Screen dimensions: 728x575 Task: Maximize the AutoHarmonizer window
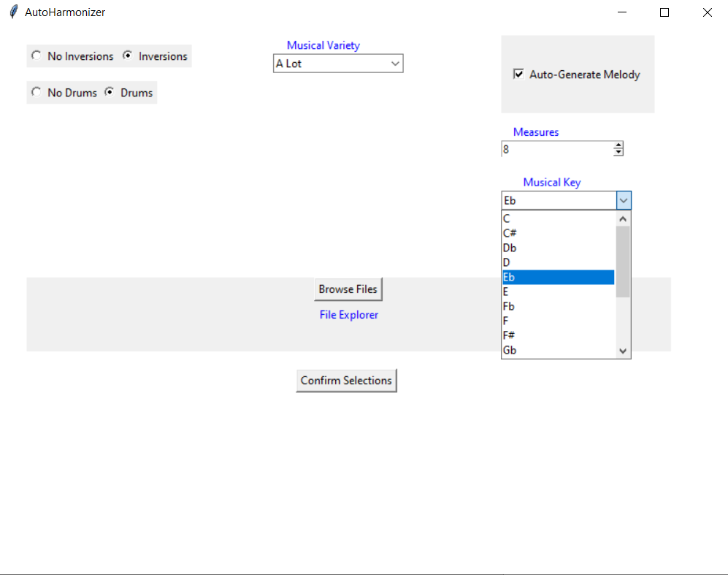(x=664, y=12)
